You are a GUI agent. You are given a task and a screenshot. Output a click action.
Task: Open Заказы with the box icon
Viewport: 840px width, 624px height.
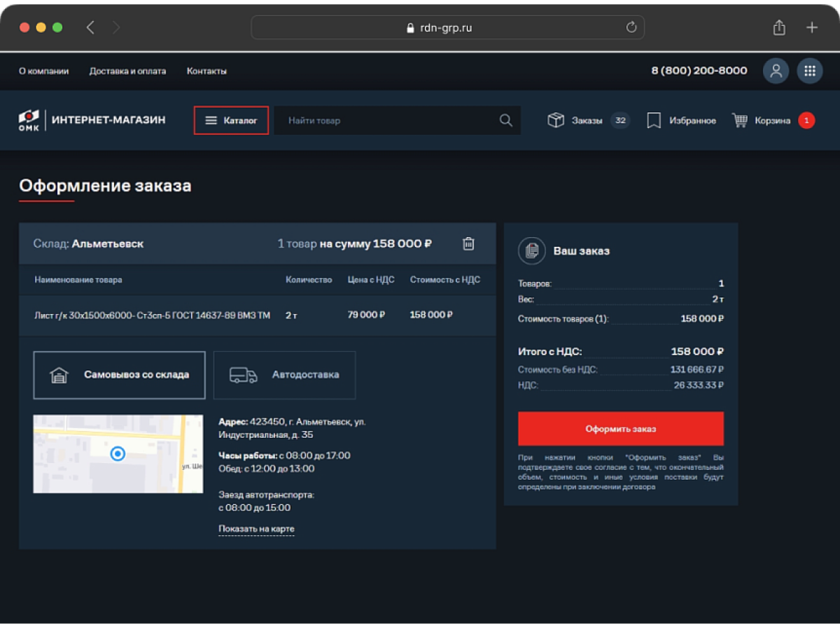point(556,120)
